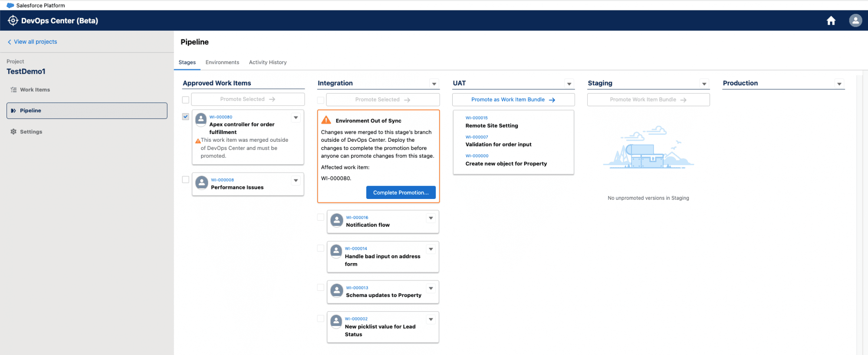Image resolution: width=868 pixels, height=355 pixels.
Task: Open dropdown on Schema updates to Property item
Action: [x=431, y=288]
